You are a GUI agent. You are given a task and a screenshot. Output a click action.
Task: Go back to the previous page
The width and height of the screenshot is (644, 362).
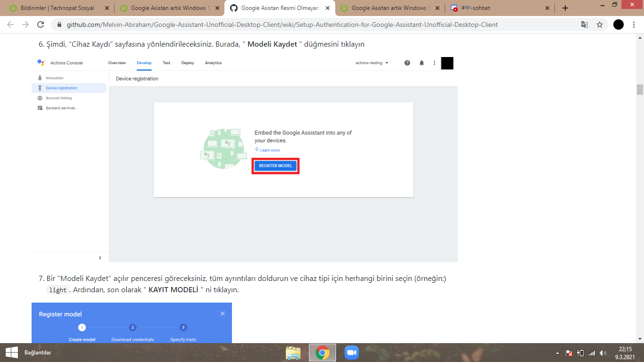pos(10,25)
